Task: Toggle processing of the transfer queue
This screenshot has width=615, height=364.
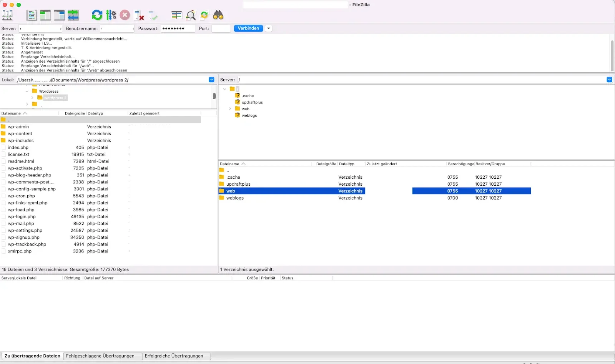Action: pos(111,15)
